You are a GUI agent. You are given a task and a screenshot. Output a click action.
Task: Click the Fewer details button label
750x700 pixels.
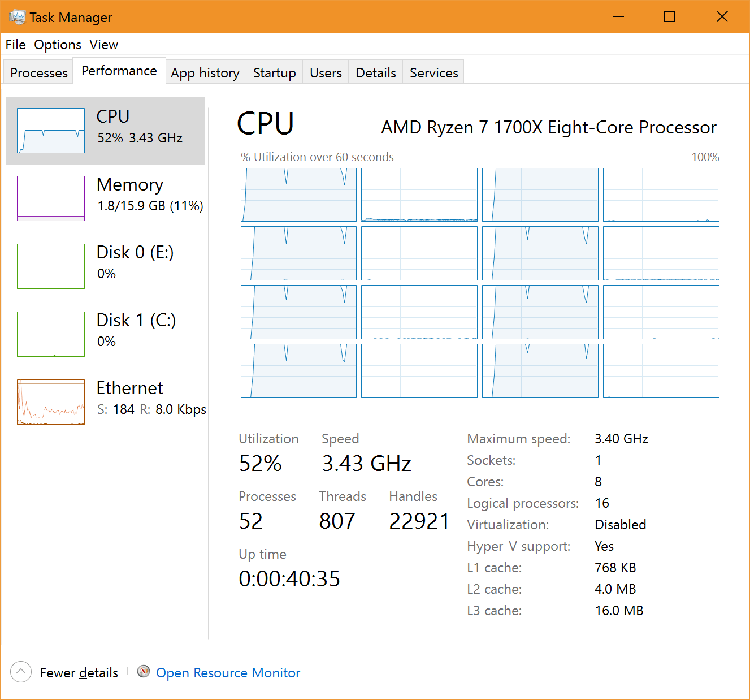tap(79, 672)
